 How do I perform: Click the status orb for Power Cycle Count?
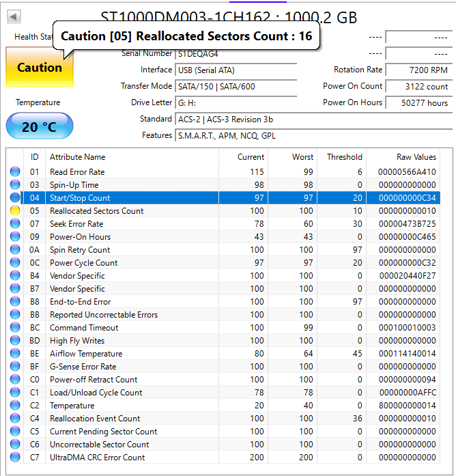(15, 263)
